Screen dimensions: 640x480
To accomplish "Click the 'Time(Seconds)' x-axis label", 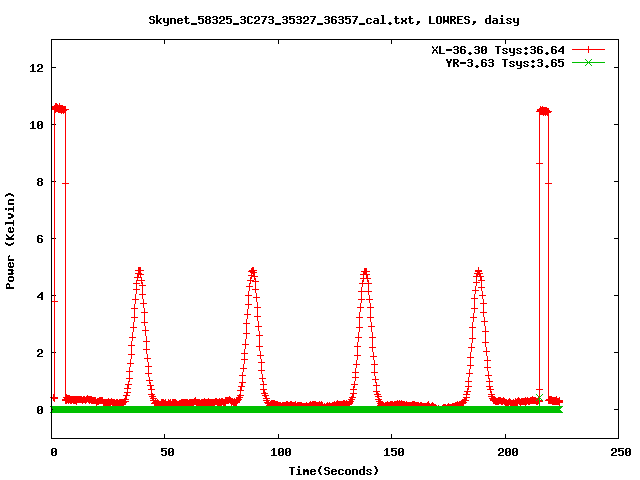I will point(334,471).
